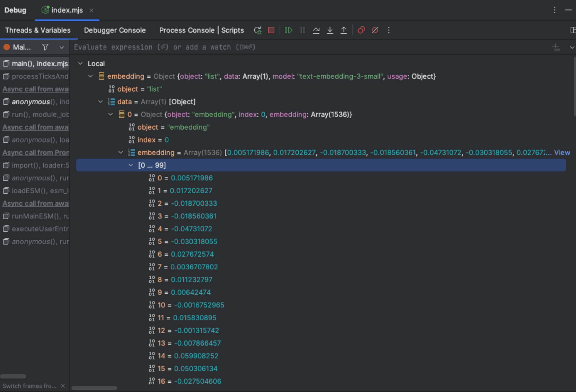Click the frames pane horizontal scrollbar
This screenshot has width=576, height=392.
click(13, 376)
